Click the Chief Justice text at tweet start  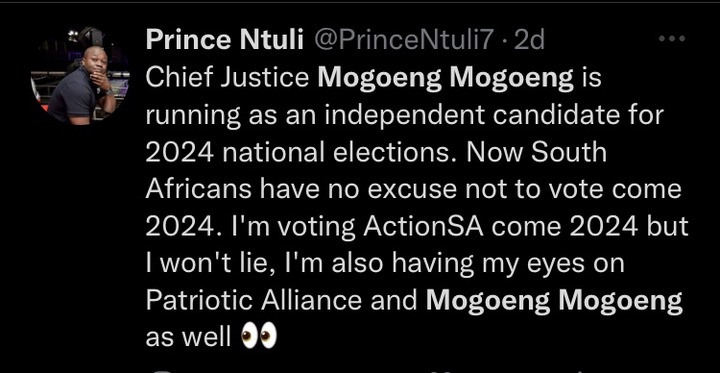click(x=227, y=78)
